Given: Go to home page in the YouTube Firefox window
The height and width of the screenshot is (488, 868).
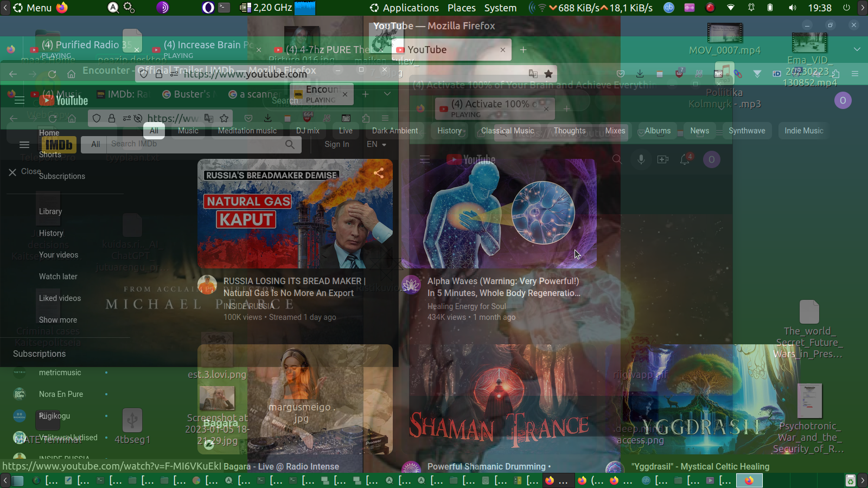Looking at the screenshot, I should click(x=71, y=74).
